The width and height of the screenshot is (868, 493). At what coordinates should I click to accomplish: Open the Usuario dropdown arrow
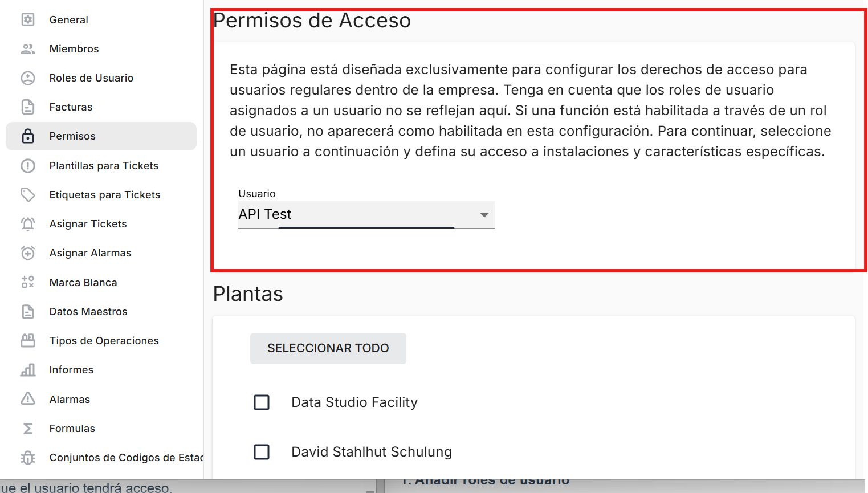[x=484, y=215]
